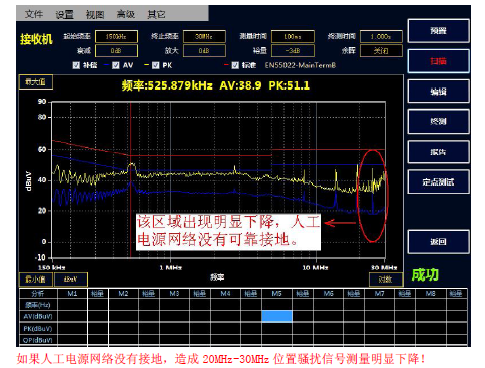Toggle the AV trace checkbox
Image resolution: width=485 pixels, height=368 pixels.
(115, 65)
